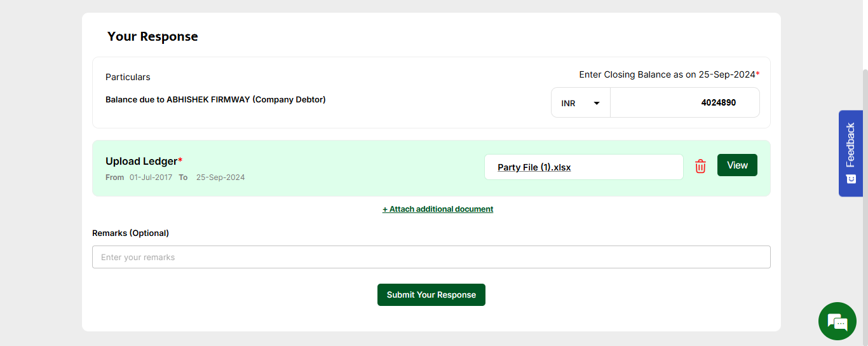868x346 pixels.
Task: Submit Your Response
Action: 431,295
